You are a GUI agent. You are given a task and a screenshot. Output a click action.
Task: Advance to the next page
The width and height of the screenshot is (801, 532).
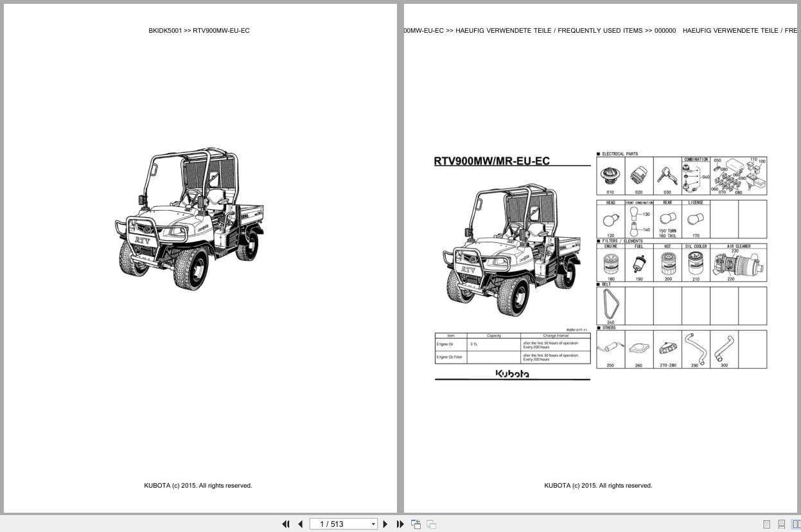(385, 524)
